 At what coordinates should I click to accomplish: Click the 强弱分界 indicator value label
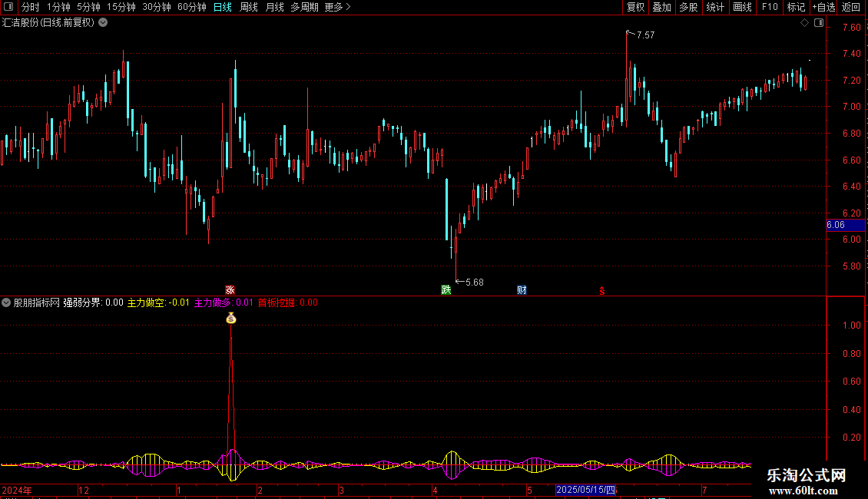pos(93,302)
